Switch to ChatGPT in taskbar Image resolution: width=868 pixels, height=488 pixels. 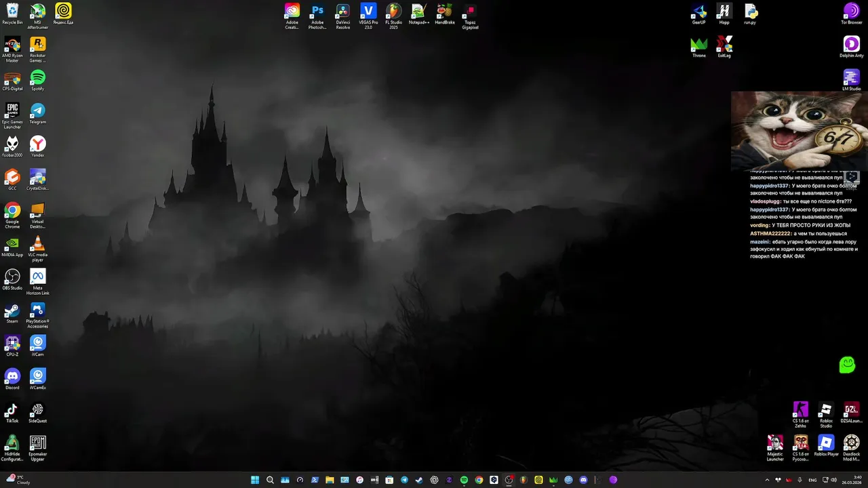[x=434, y=480]
